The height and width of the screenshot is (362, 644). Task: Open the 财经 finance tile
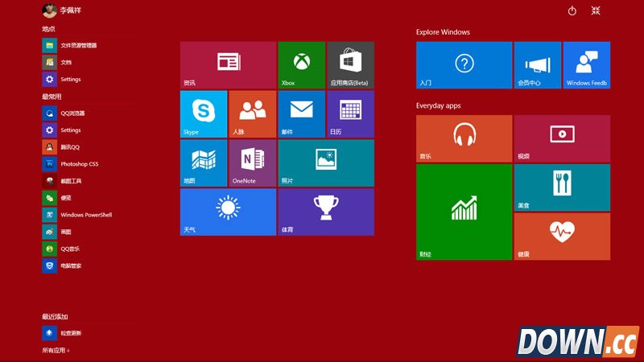pos(464,212)
